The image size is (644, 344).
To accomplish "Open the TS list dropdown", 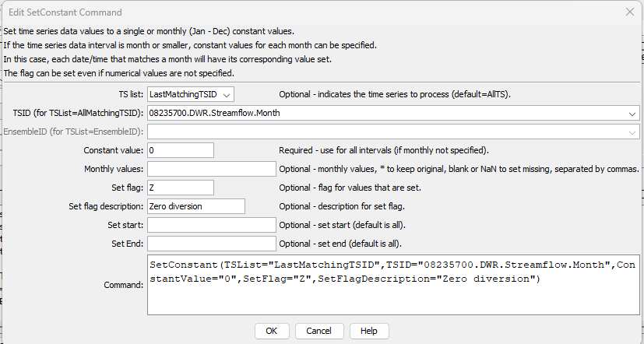I will coord(191,94).
